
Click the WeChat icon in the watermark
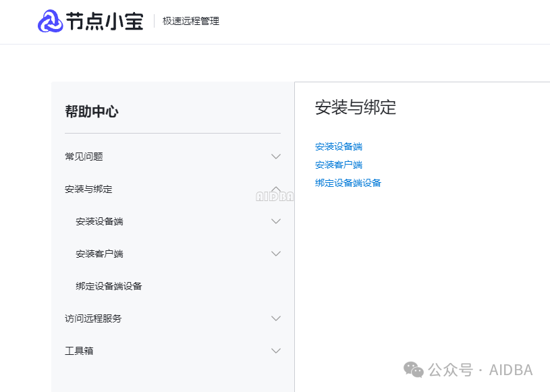click(414, 369)
